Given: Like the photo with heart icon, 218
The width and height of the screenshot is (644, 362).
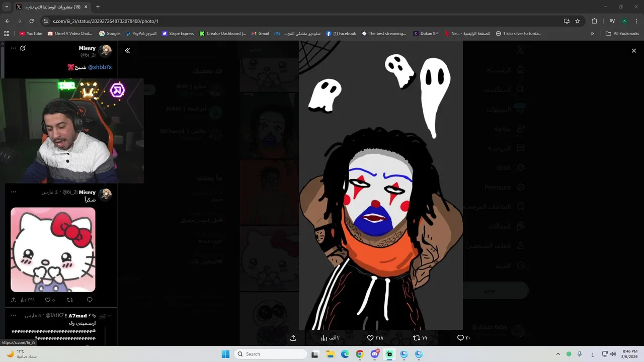Looking at the screenshot, I should coord(375,338).
